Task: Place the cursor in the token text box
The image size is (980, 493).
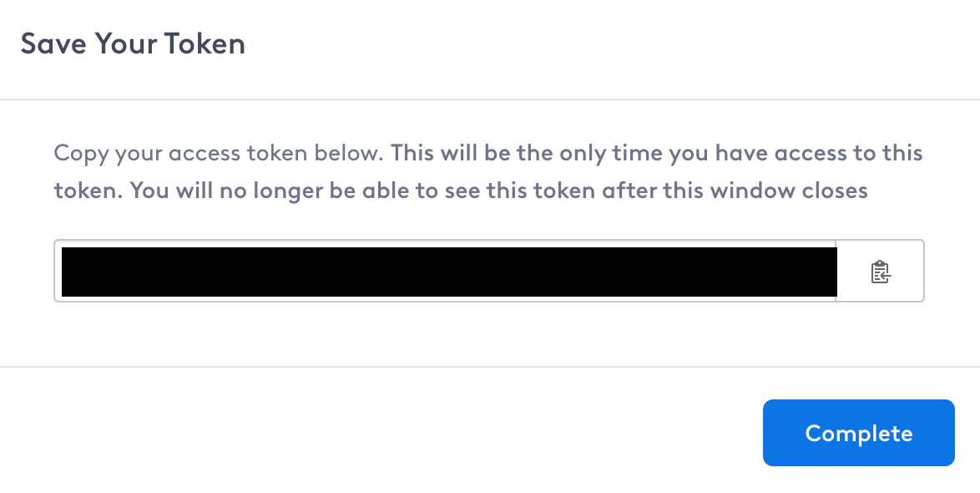Action: click(445, 271)
